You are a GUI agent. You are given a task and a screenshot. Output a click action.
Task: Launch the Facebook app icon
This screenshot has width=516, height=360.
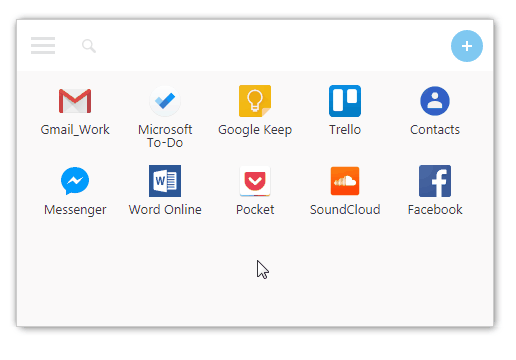[x=435, y=181]
